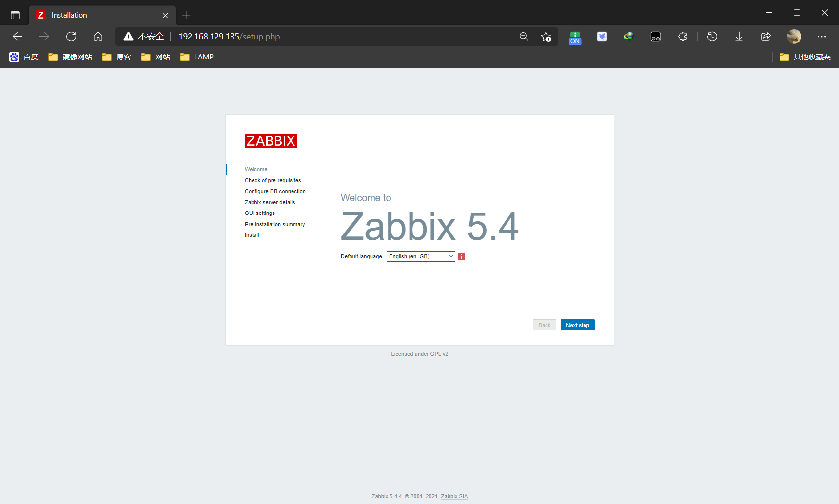Reload the Zabbix setup page
Image resolution: width=839 pixels, height=504 pixels.
coord(71,37)
